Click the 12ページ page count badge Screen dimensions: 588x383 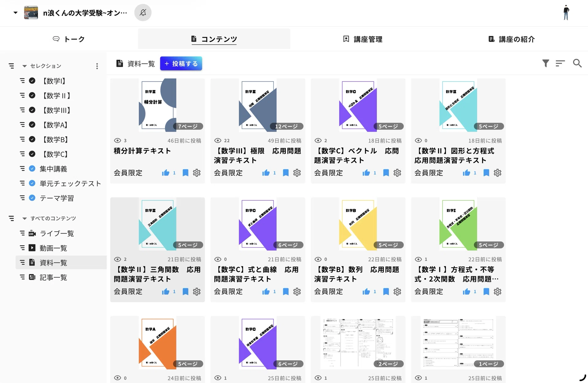[286, 126]
